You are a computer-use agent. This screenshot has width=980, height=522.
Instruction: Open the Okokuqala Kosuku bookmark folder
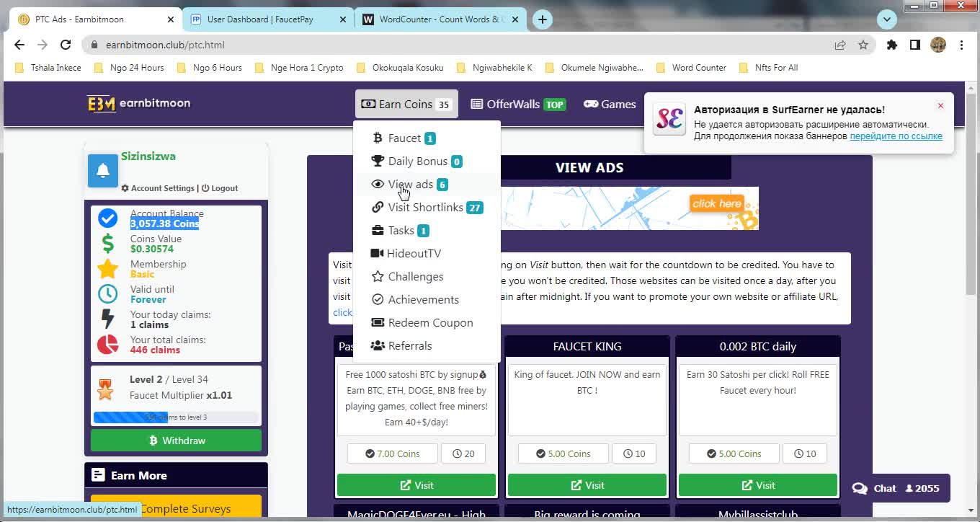pos(400,68)
